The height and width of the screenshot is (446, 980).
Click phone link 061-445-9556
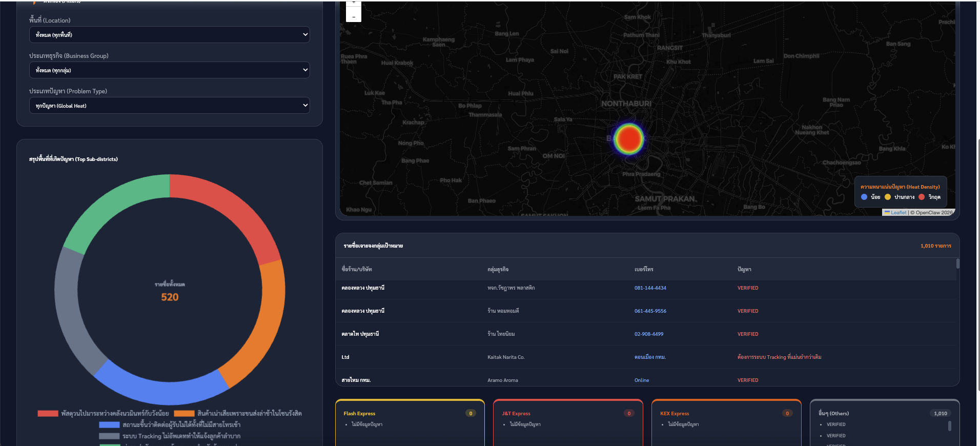point(650,311)
